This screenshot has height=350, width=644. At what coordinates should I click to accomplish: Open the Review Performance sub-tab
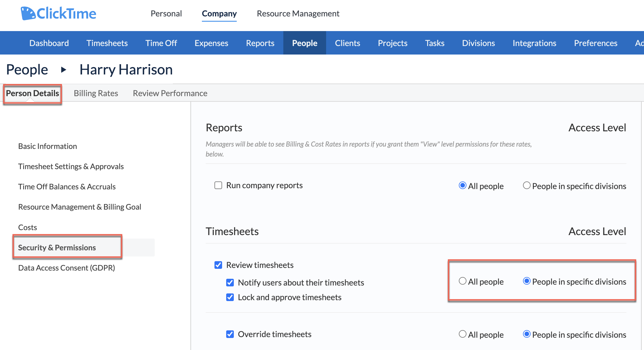click(x=170, y=93)
